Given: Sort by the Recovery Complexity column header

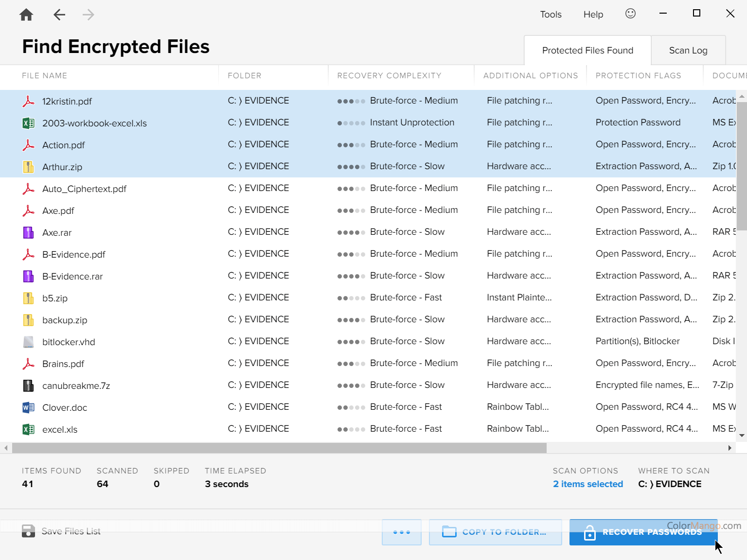Looking at the screenshot, I should pos(389,76).
